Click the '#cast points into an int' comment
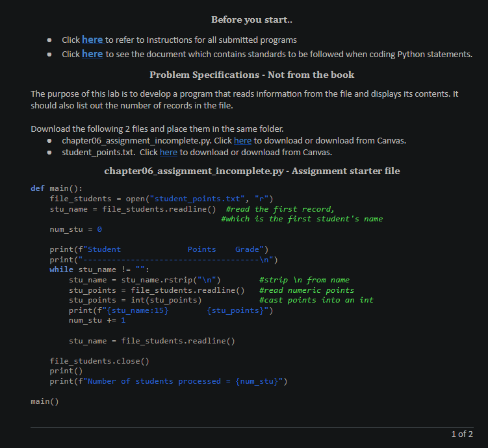488x448 pixels. tap(316, 300)
